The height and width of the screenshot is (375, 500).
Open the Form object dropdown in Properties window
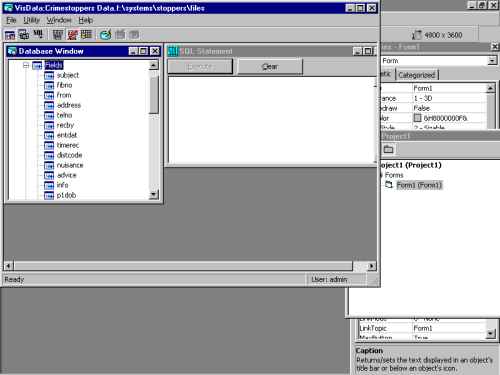point(492,61)
